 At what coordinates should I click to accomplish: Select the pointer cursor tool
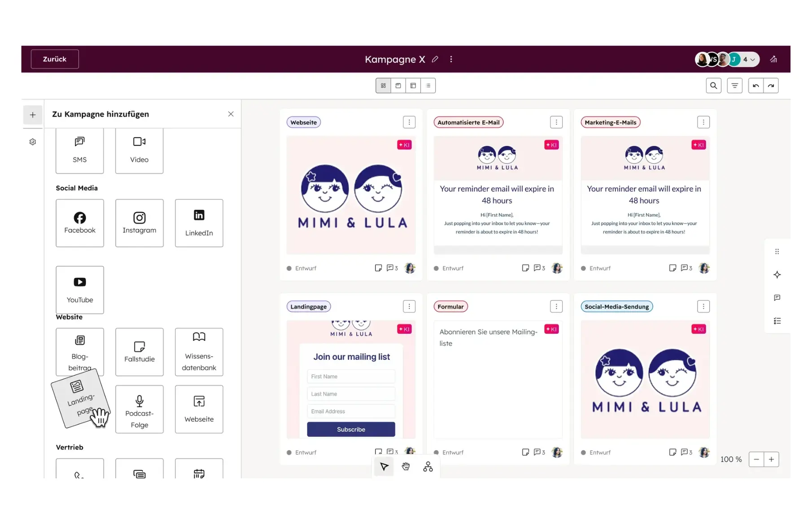click(384, 467)
